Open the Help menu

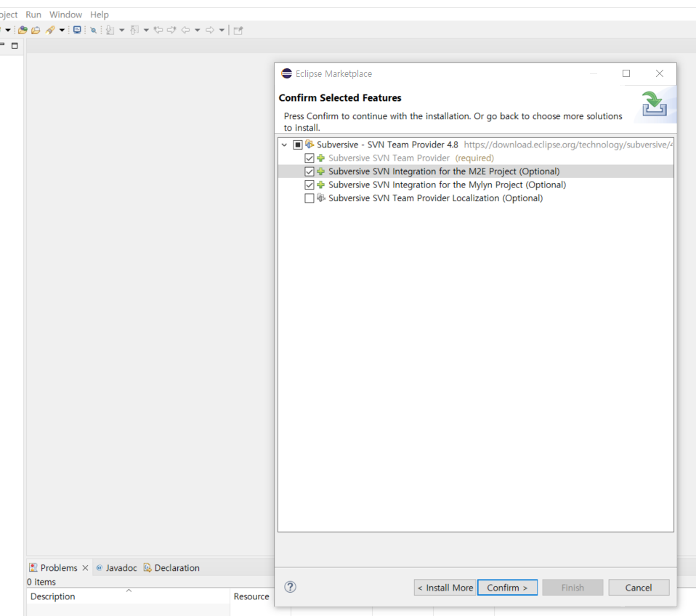[x=100, y=15]
